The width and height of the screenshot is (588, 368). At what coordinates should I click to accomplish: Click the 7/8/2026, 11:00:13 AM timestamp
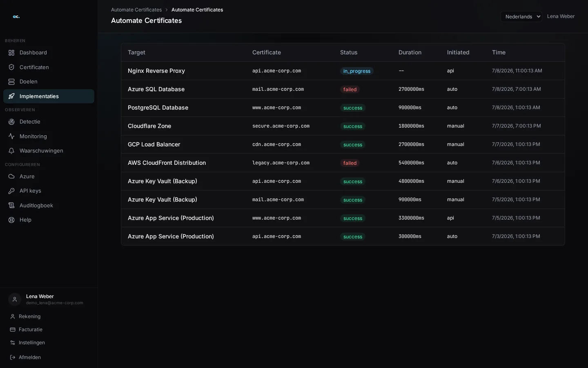[x=517, y=71]
